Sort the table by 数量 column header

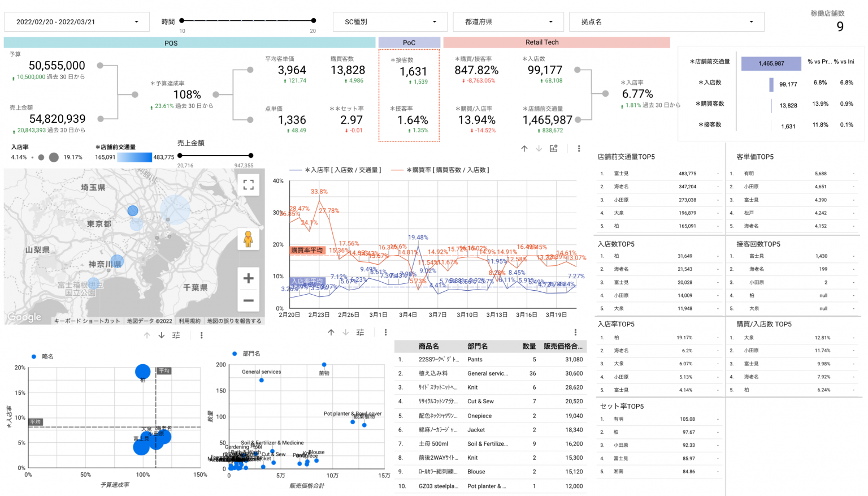coord(529,346)
